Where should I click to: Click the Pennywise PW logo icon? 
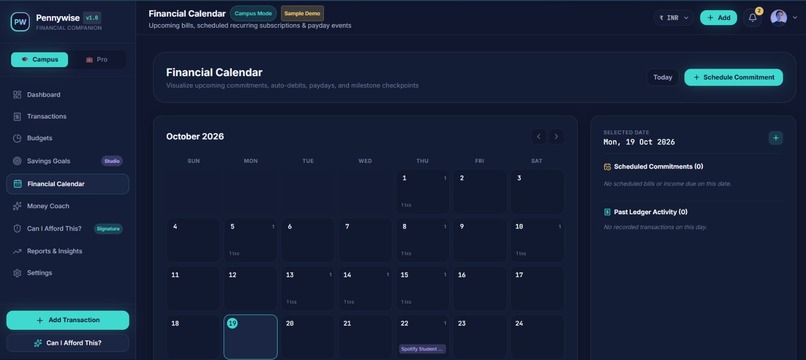pyautogui.click(x=20, y=22)
